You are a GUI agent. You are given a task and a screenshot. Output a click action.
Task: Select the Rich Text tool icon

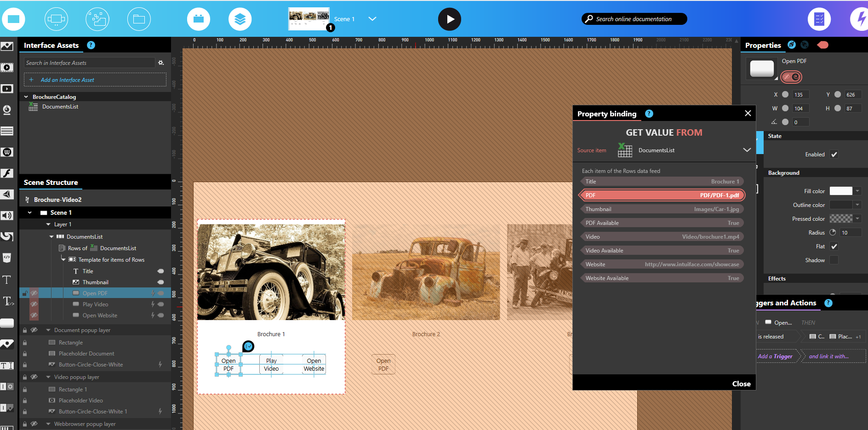7,301
